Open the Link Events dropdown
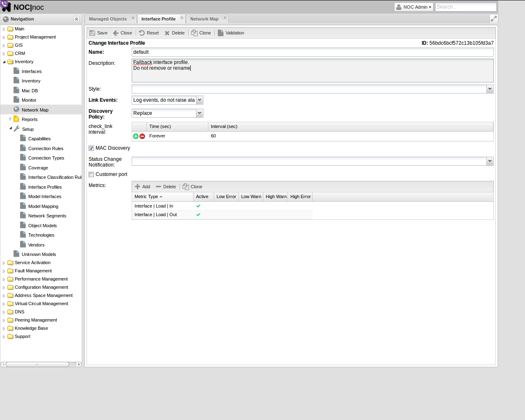 (x=199, y=100)
